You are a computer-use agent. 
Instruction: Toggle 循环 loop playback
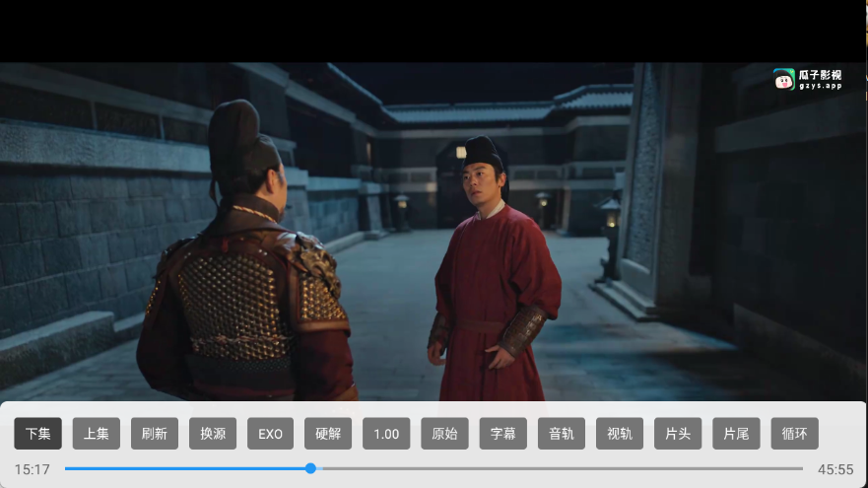tap(794, 434)
